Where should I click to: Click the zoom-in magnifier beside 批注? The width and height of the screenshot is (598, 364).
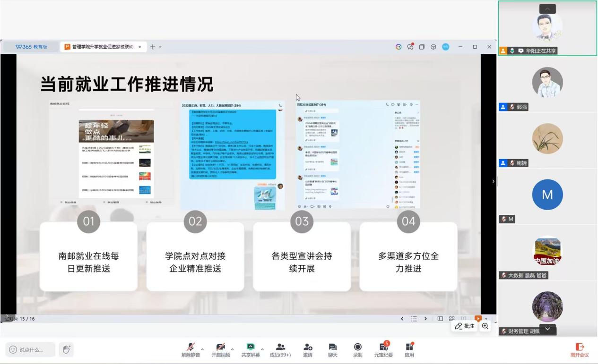(x=485, y=326)
